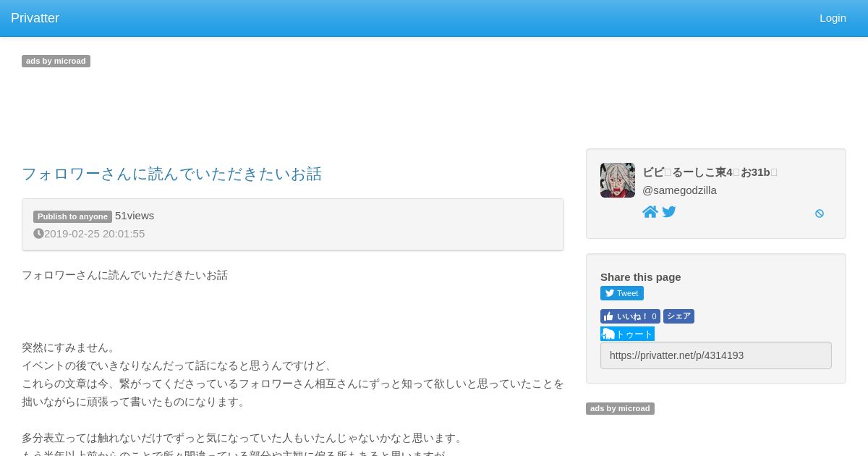Click the Share this page heading
The image size is (868, 456).
(x=640, y=277)
